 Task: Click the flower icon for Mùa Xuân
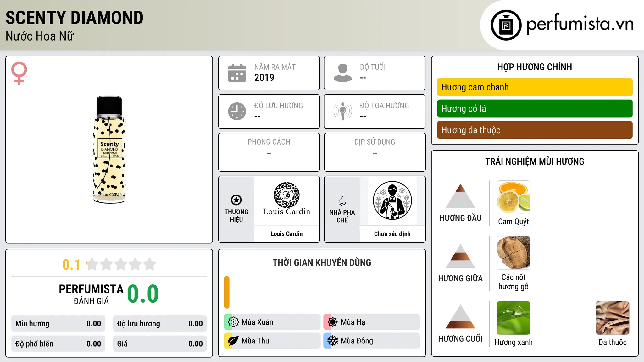point(233,322)
